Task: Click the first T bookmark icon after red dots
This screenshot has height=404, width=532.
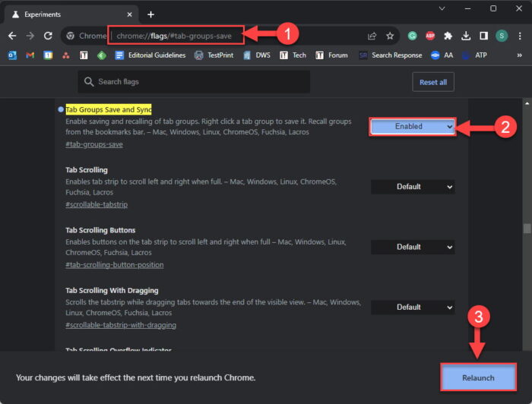Action: coord(84,55)
